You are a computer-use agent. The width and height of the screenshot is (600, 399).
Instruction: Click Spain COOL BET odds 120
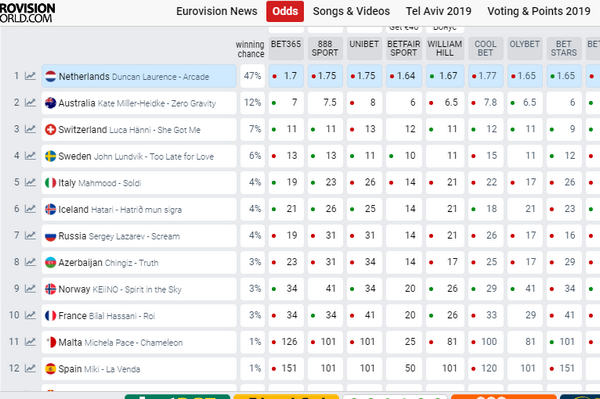click(486, 369)
